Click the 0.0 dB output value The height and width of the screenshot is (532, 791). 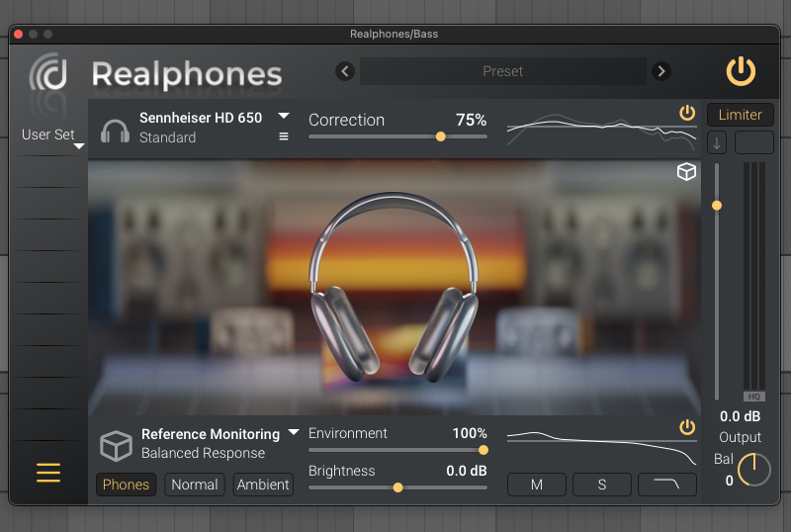coord(740,416)
